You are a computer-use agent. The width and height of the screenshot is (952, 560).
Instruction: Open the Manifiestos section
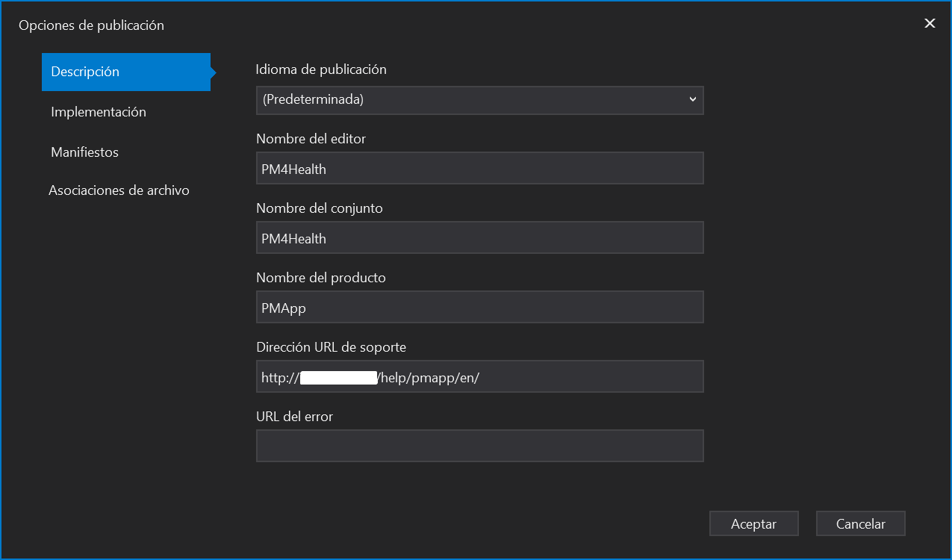click(x=85, y=152)
